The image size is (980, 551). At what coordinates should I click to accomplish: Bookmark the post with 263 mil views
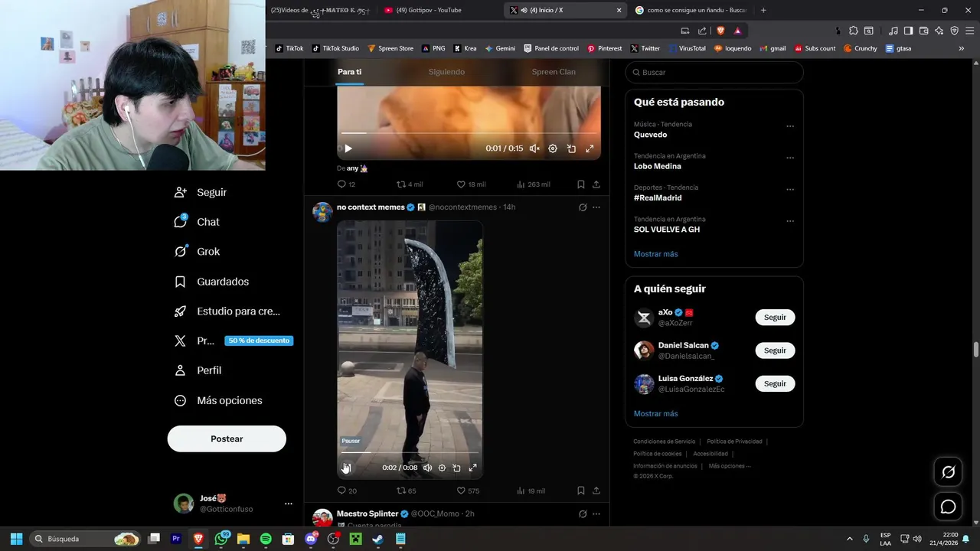point(581,184)
